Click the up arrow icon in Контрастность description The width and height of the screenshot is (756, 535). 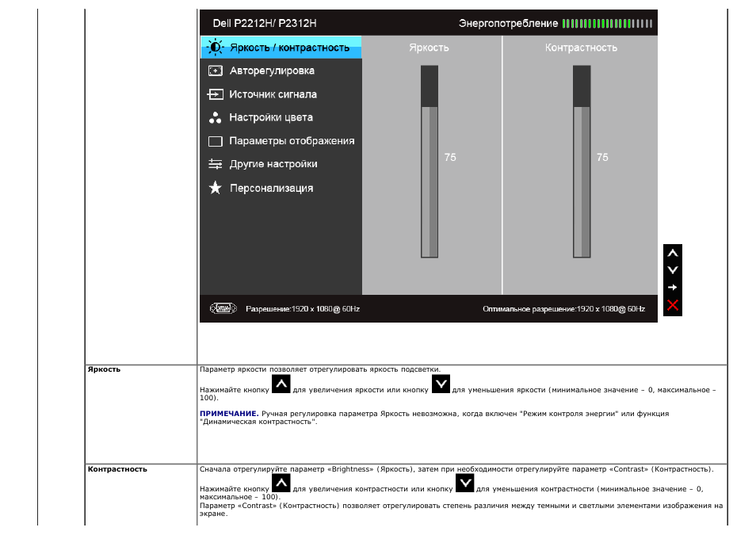point(281,483)
